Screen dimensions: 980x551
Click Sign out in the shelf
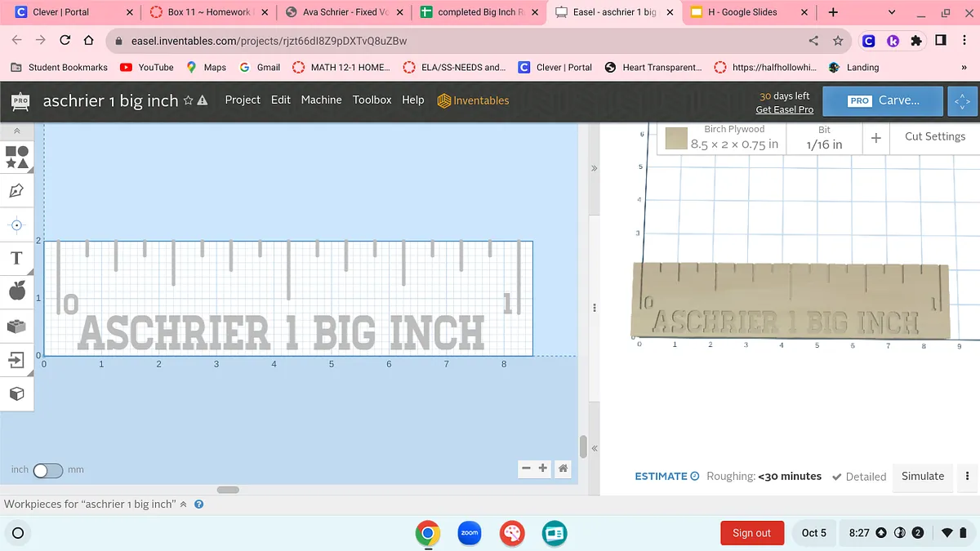click(x=751, y=533)
